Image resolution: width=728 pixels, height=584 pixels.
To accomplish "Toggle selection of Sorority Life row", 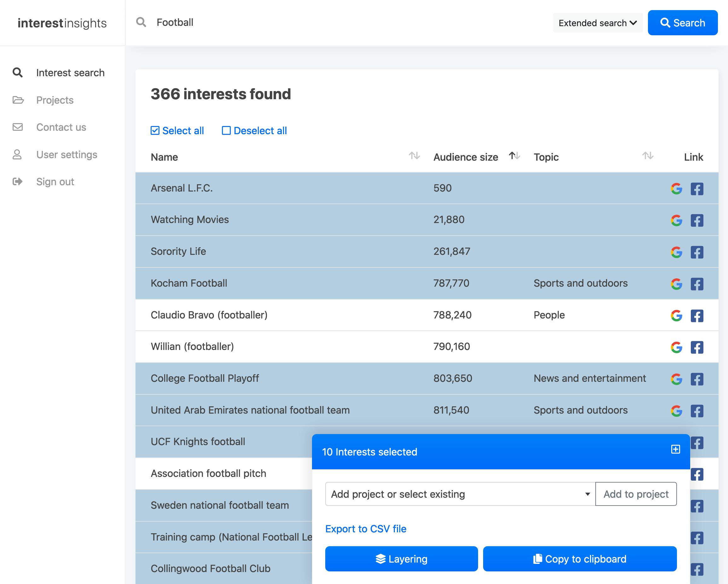I will pos(427,251).
